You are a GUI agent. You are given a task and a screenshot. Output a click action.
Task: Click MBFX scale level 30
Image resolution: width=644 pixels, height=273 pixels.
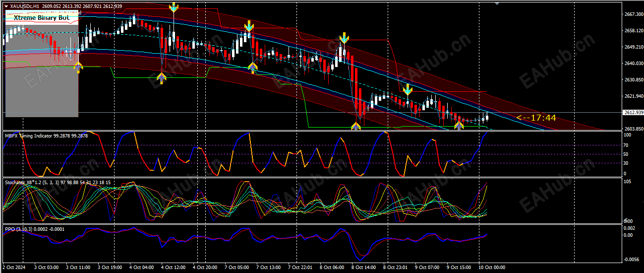627,163
